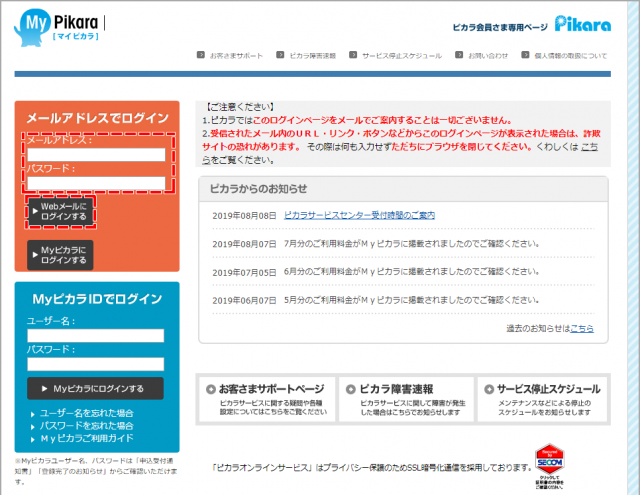This screenshot has width=640, height=495.
Task: Click the ピカラ会員さま専用ページ text
Action: (500, 27)
